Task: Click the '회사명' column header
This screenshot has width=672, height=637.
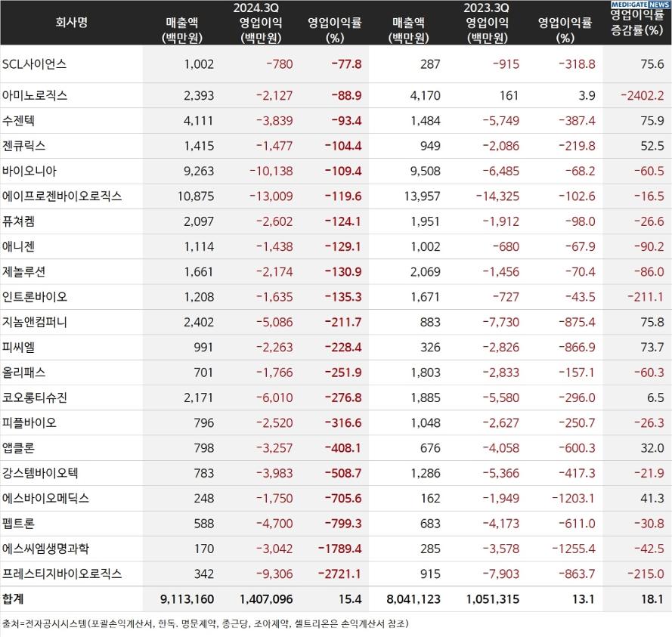Action: coord(71,22)
